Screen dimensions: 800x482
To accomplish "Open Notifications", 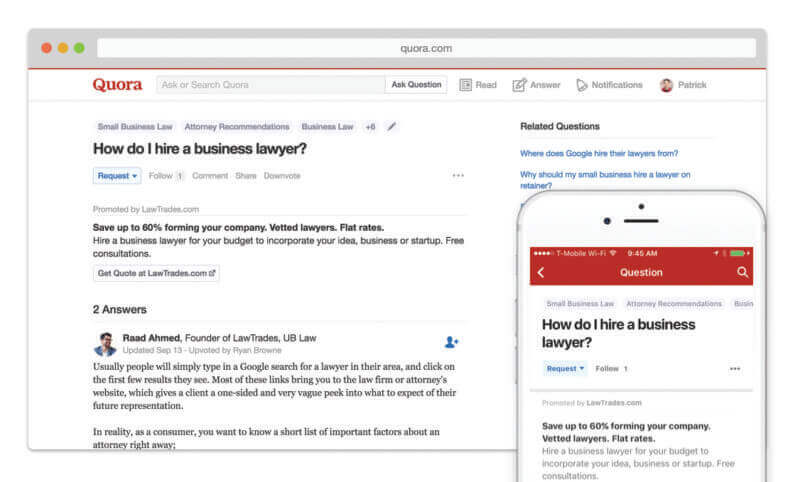I will [x=609, y=85].
